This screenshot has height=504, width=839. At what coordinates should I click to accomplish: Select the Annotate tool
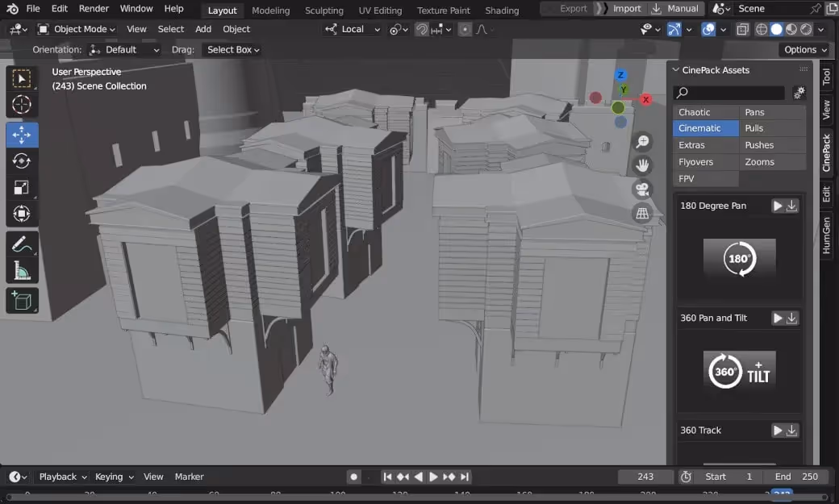point(22,244)
